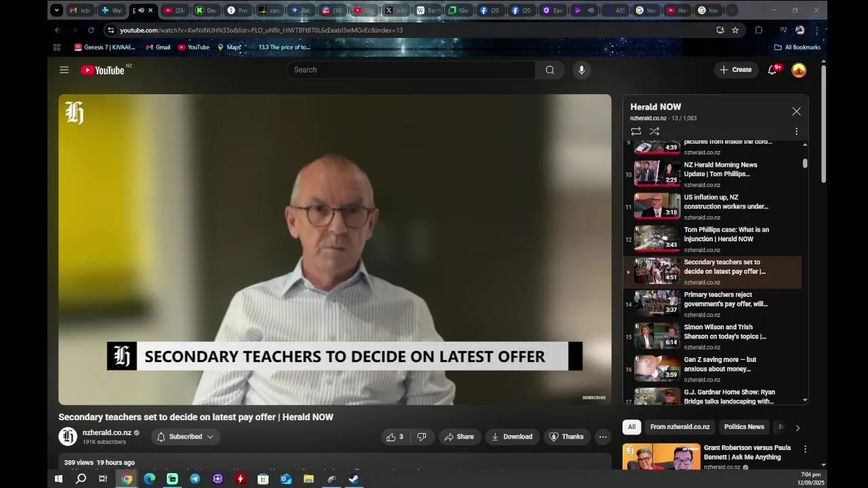Open Gen Z saving more video
868x488 pixels.
click(712, 369)
